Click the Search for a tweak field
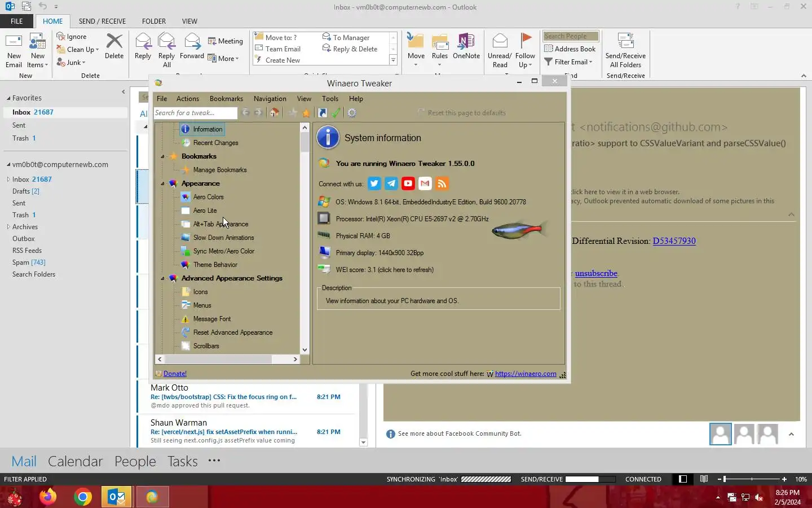 tap(195, 113)
